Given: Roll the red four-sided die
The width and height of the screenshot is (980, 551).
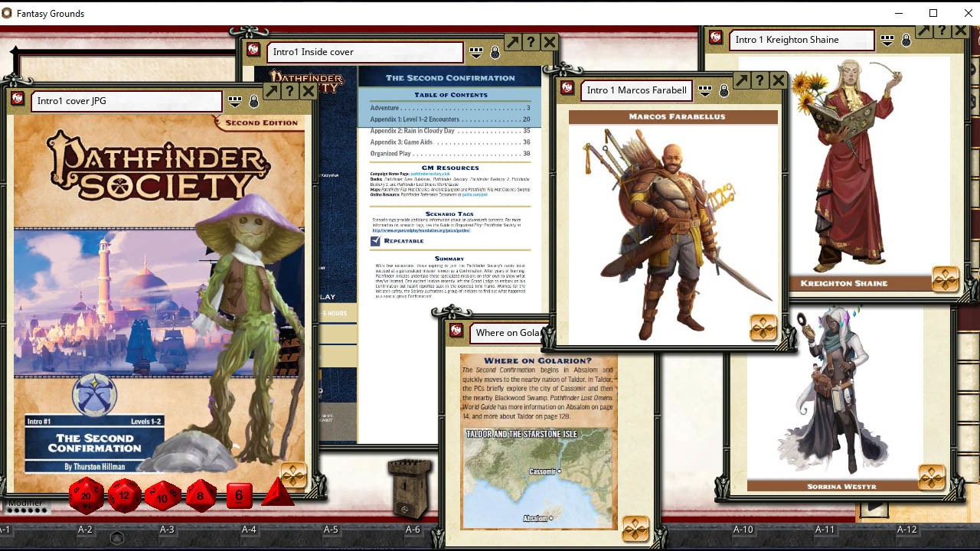Looking at the screenshot, I should point(277,497).
